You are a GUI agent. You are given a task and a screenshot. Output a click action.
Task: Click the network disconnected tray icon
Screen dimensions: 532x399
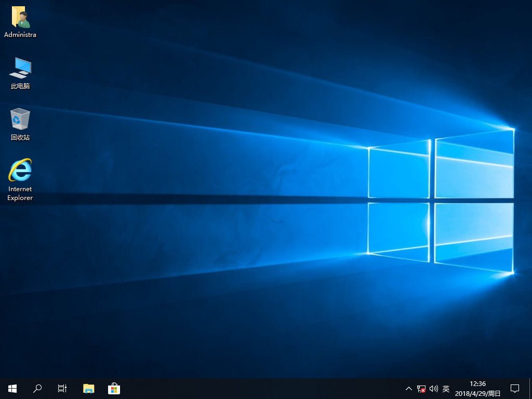tap(421, 389)
